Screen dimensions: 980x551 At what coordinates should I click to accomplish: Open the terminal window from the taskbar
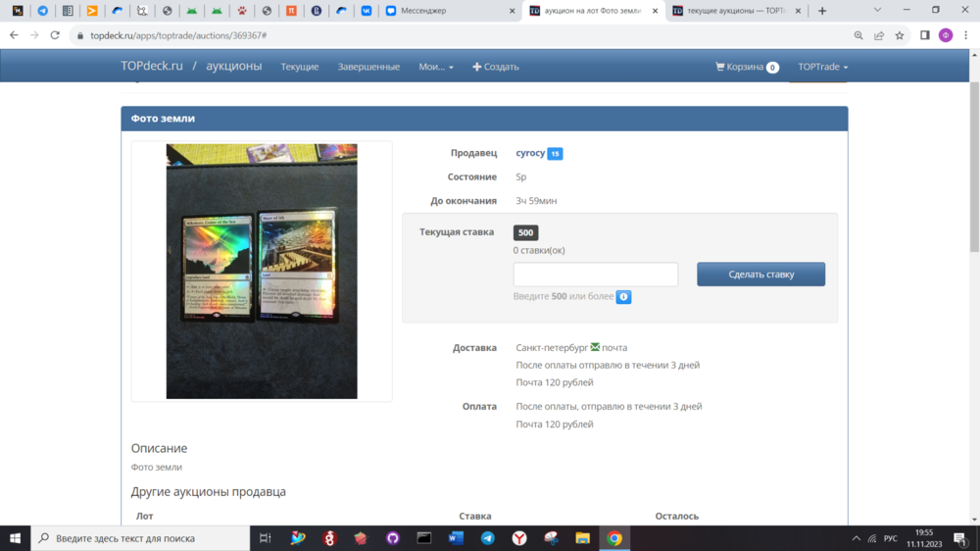[x=424, y=538]
